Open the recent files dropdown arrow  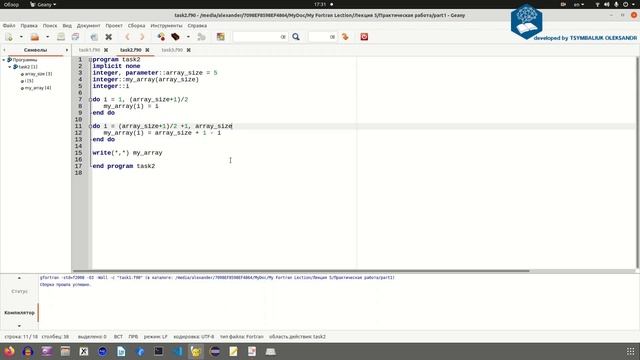47,37
